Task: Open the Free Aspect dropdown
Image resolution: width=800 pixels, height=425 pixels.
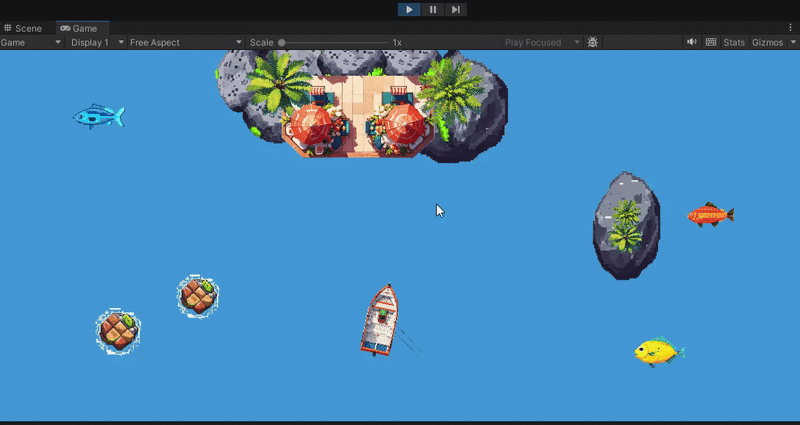Action: (x=186, y=42)
